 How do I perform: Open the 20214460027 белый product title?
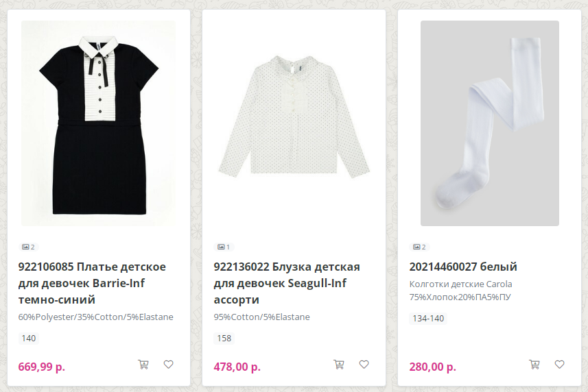[x=463, y=267]
